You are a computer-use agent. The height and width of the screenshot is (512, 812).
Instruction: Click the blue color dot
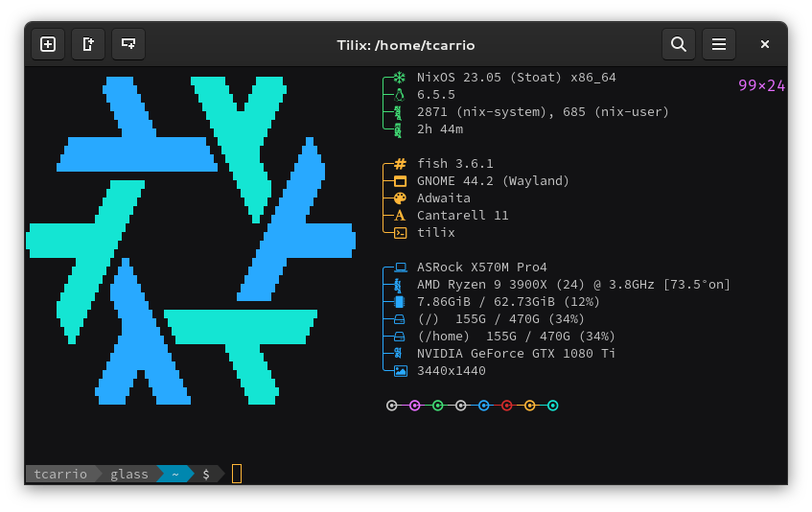484,406
